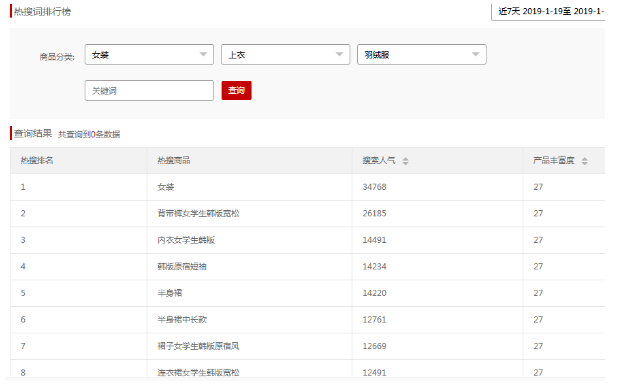Click the 关键词 keyword input field
Screen dimensions: 641x386
(x=149, y=90)
